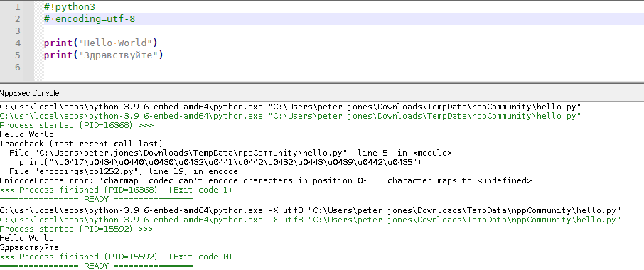
Task: Click 'Traceback (most recent call last):' line
Action: point(84,144)
